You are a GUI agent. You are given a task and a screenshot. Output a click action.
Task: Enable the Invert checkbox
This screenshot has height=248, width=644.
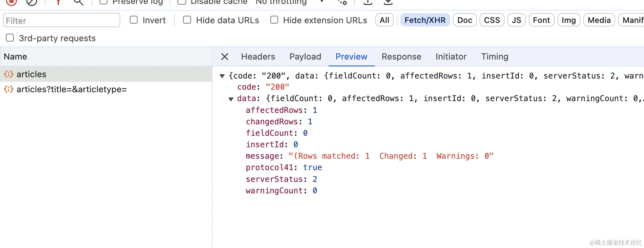pyautogui.click(x=134, y=20)
